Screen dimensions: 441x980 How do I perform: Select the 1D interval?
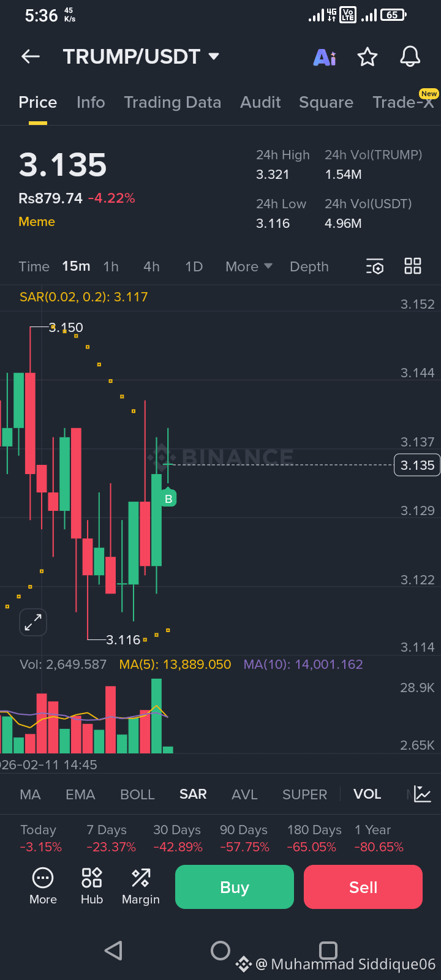194,266
